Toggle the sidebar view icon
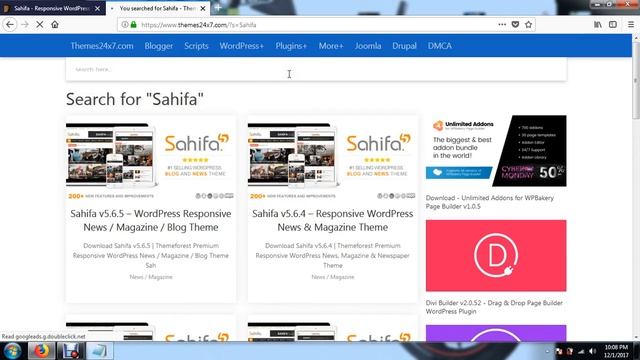Image resolution: width=640 pixels, height=360 pixels. [613, 24]
